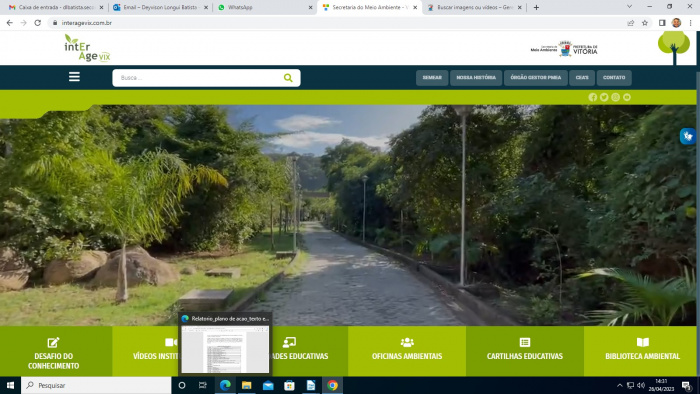Go to Contato page

tap(614, 78)
